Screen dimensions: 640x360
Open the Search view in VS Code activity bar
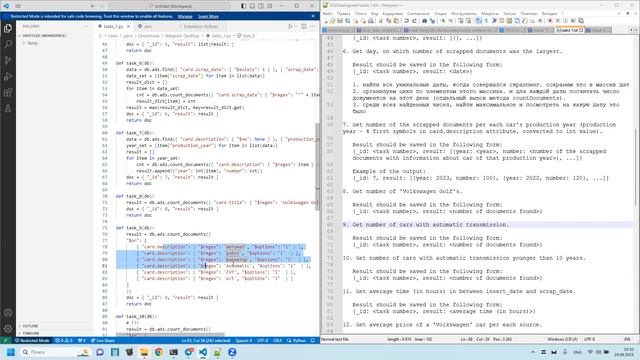click(x=8, y=44)
